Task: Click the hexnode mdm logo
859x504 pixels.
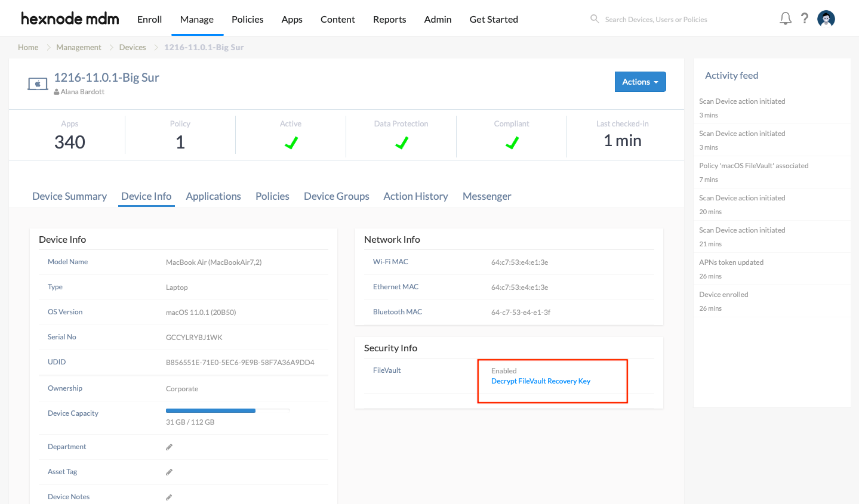Action: coord(70,18)
